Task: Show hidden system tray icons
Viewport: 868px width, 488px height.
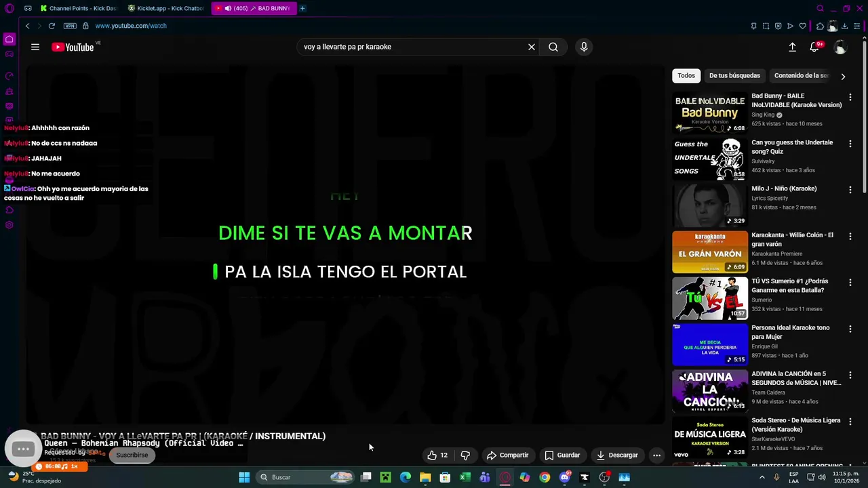Action: [762, 477]
